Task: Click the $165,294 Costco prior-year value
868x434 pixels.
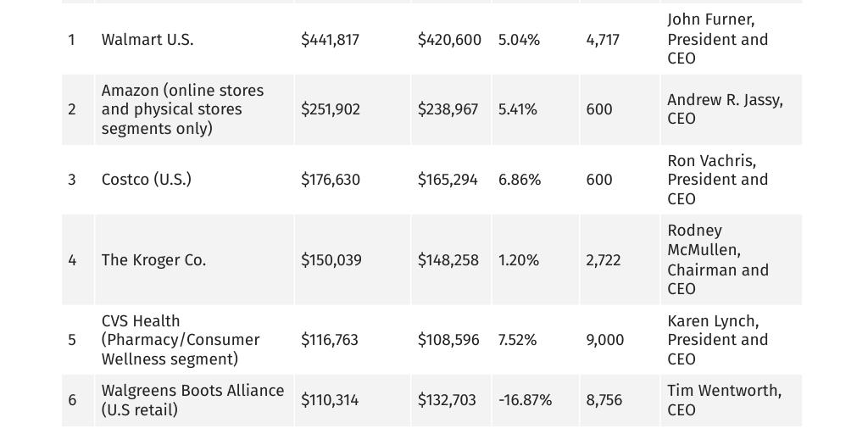Action: (448, 180)
